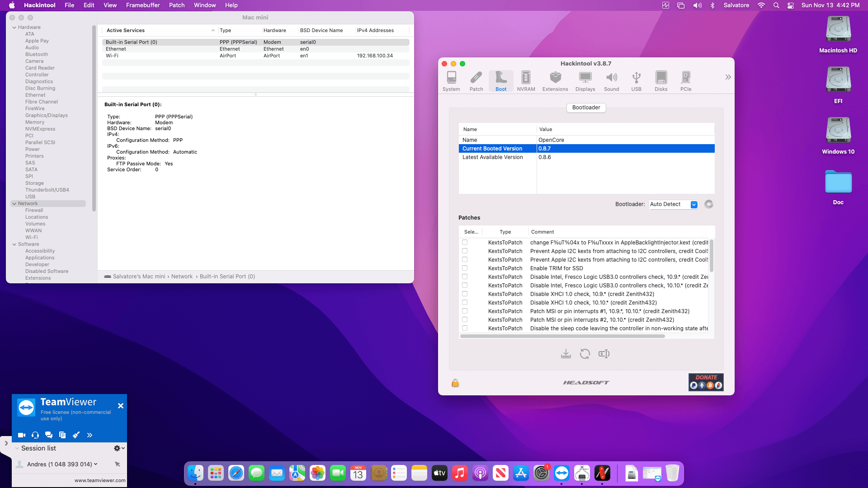Open Spotlight search in the menu bar
The height and width of the screenshot is (488, 868).
(x=776, y=5)
